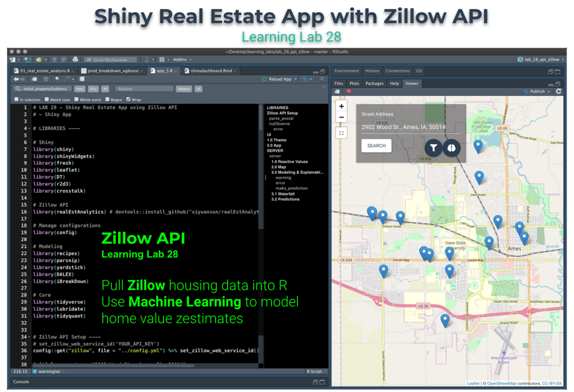Click the map fullscreen control icon

tap(342, 133)
